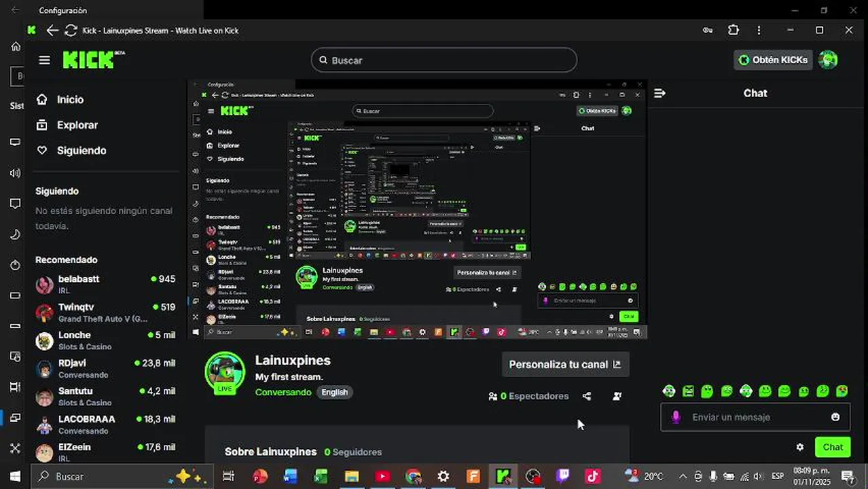Screen dimensions: 868x489
Task: Go back with the browser back arrow
Action: pos(52,30)
